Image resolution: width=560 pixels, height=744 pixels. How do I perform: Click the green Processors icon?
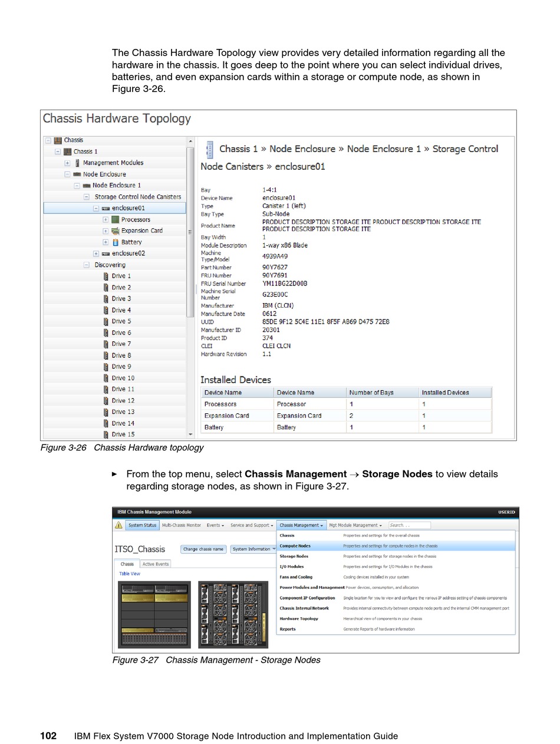(115, 219)
